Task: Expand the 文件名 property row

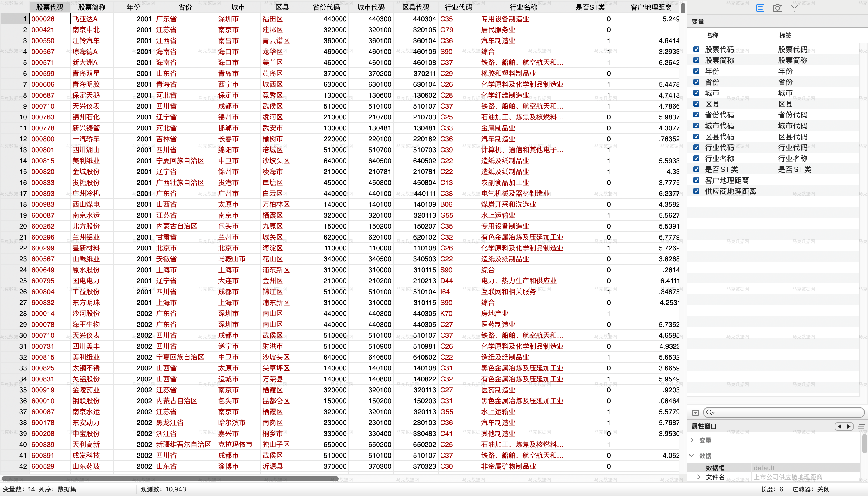Action: coord(699,477)
